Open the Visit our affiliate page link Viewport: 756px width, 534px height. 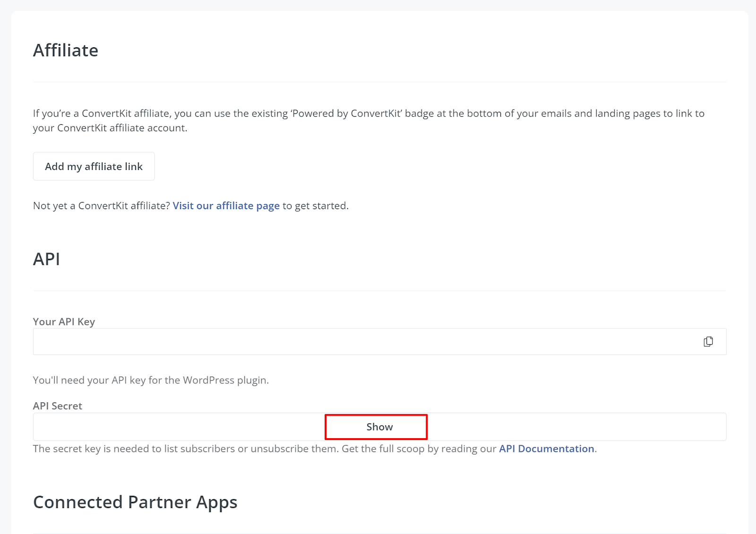pyautogui.click(x=226, y=206)
